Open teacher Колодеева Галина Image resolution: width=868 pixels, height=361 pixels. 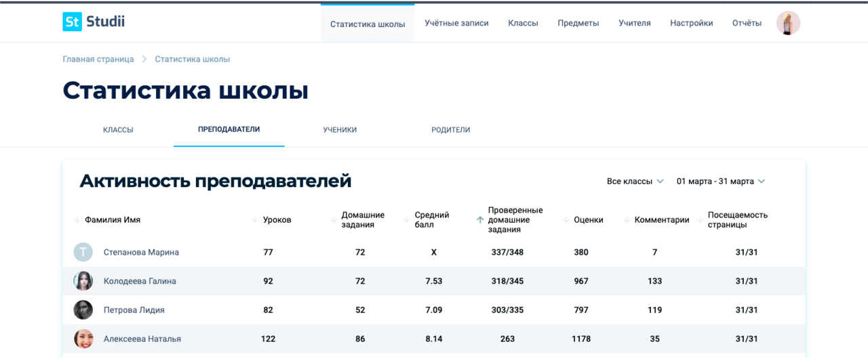tap(140, 281)
